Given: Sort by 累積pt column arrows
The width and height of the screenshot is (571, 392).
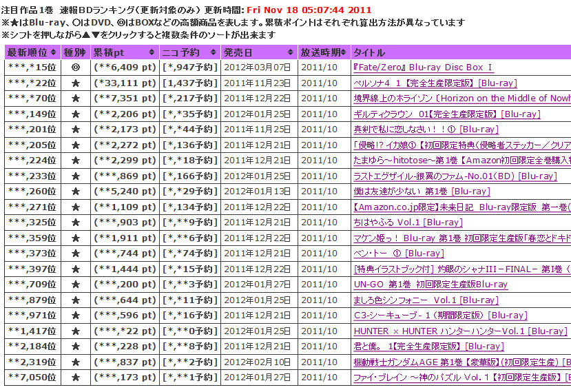Looking at the screenshot, I should tap(152, 52).
